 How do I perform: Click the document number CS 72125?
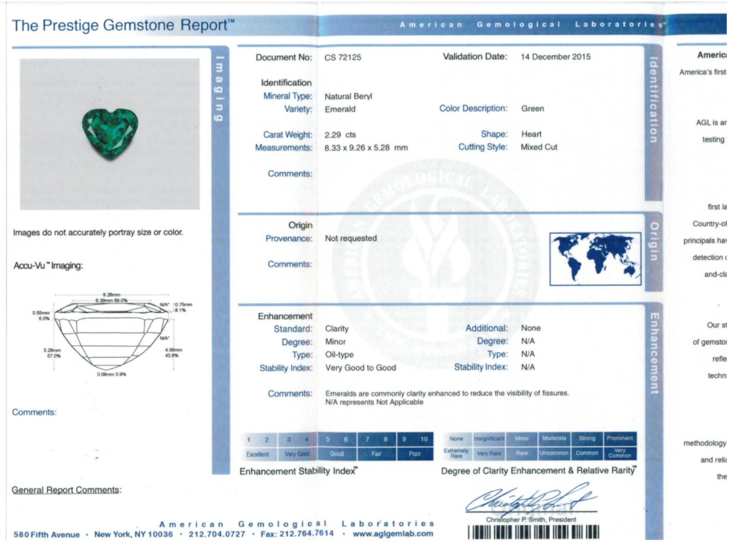tap(343, 57)
